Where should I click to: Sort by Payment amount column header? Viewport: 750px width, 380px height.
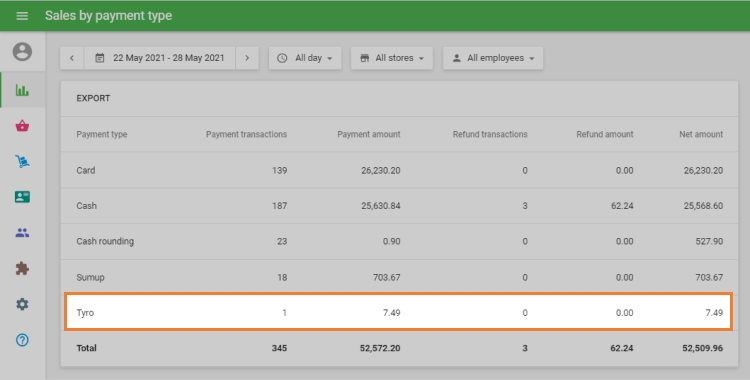coord(369,134)
